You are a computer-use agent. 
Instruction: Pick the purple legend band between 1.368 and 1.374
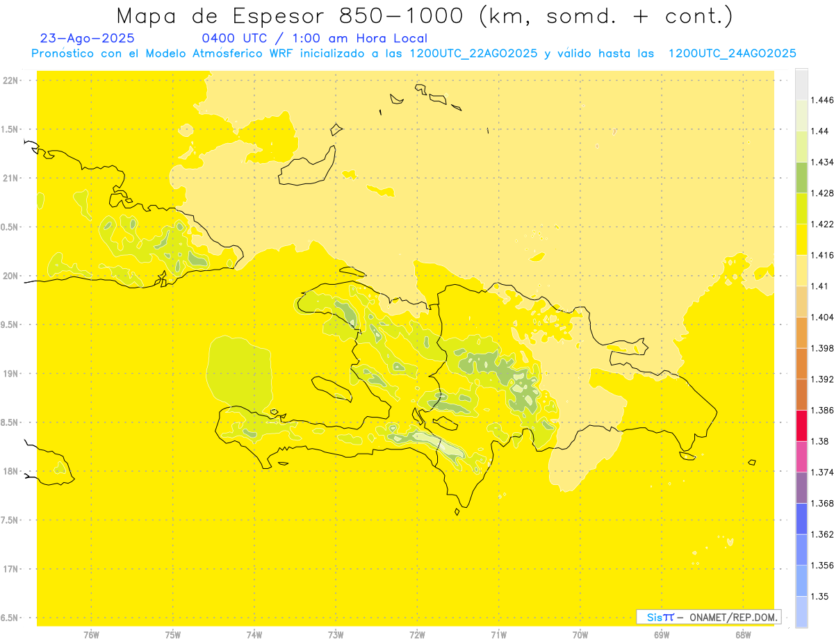click(x=801, y=488)
